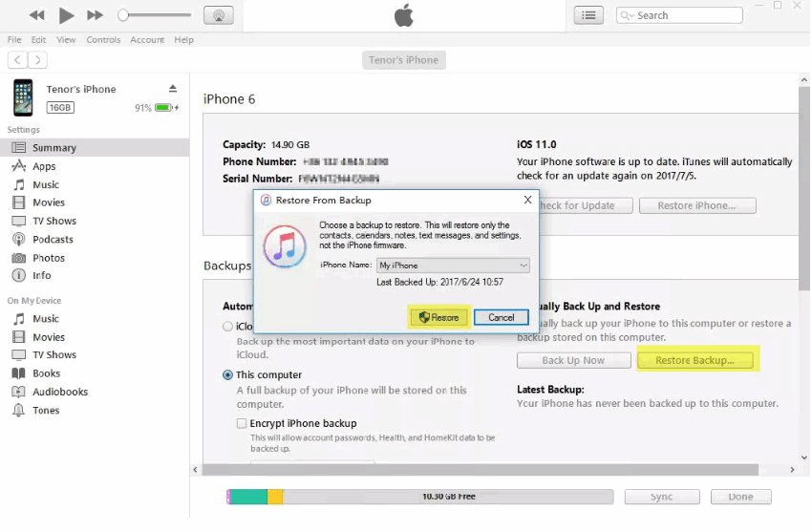
Task: Click the "iPhone 6" heading
Action: click(229, 98)
